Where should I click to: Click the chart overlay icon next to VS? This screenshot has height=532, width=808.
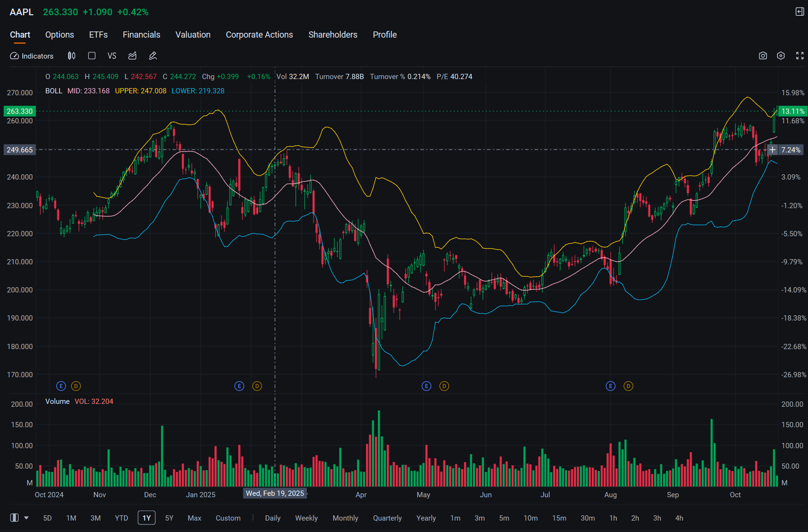pos(132,56)
